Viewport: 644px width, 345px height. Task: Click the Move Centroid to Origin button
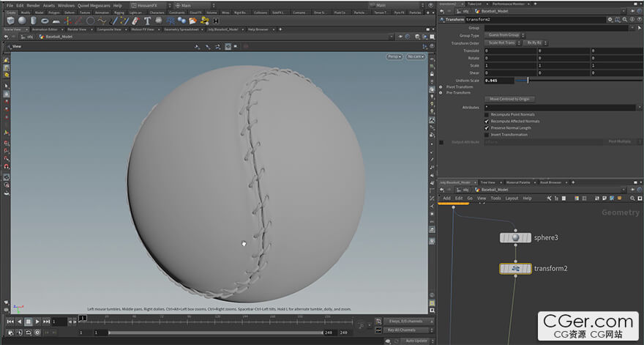(510, 99)
